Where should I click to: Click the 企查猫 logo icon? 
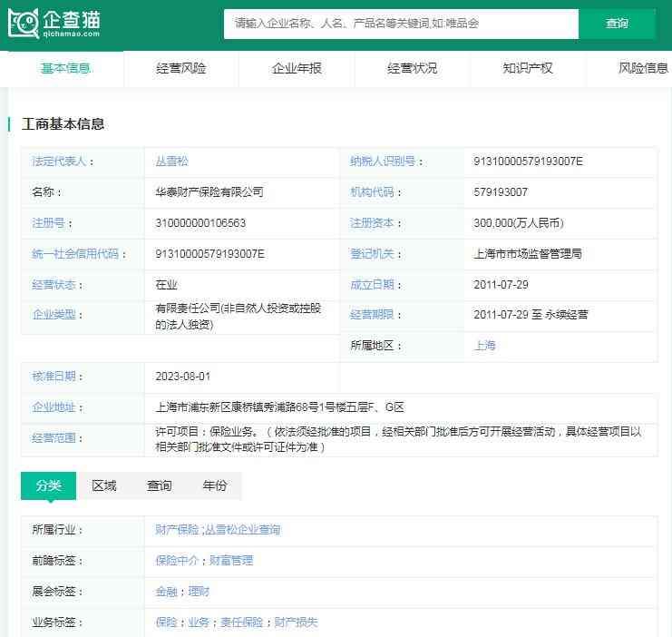(24, 23)
